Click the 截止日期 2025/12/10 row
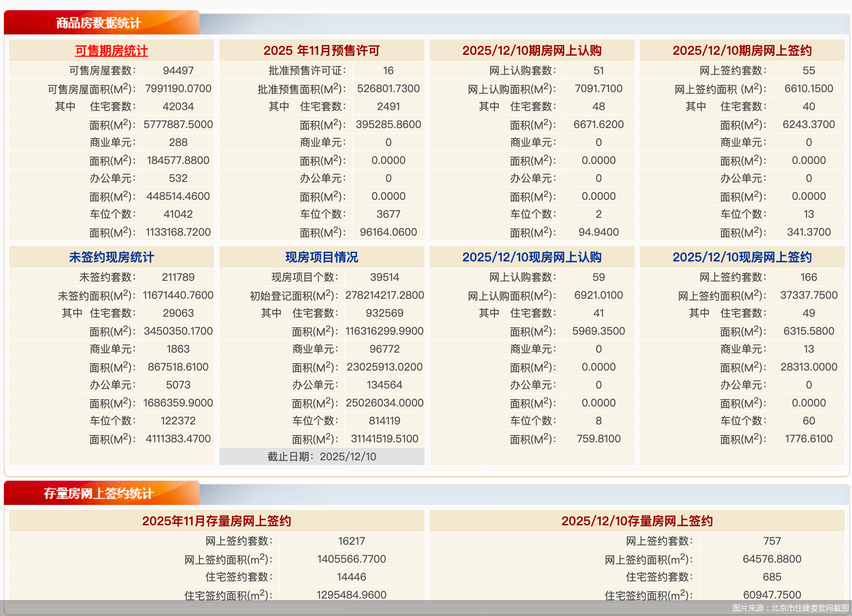Screen dimensions: 852x616 tap(322, 456)
